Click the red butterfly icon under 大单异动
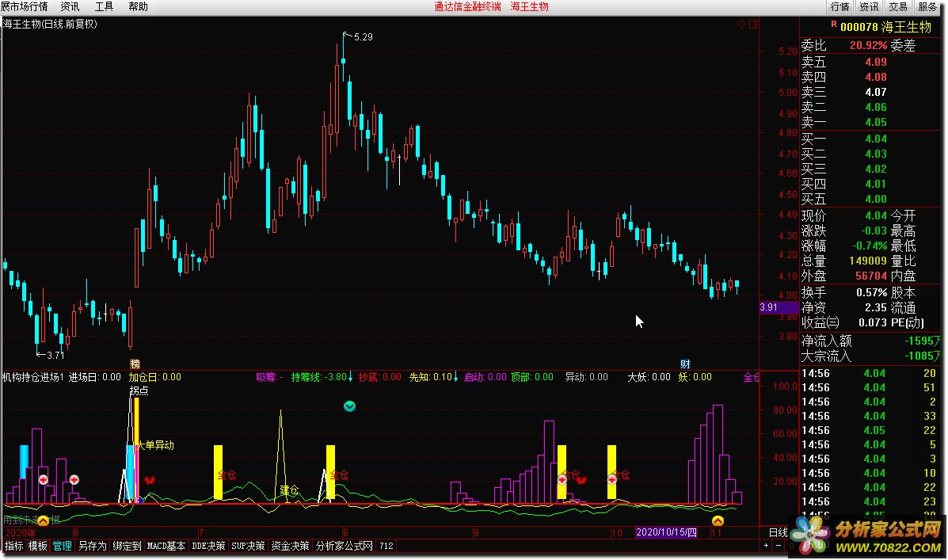 tap(150, 480)
